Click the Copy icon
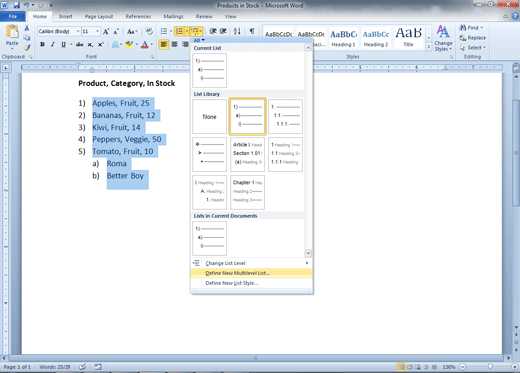 coord(27,38)
